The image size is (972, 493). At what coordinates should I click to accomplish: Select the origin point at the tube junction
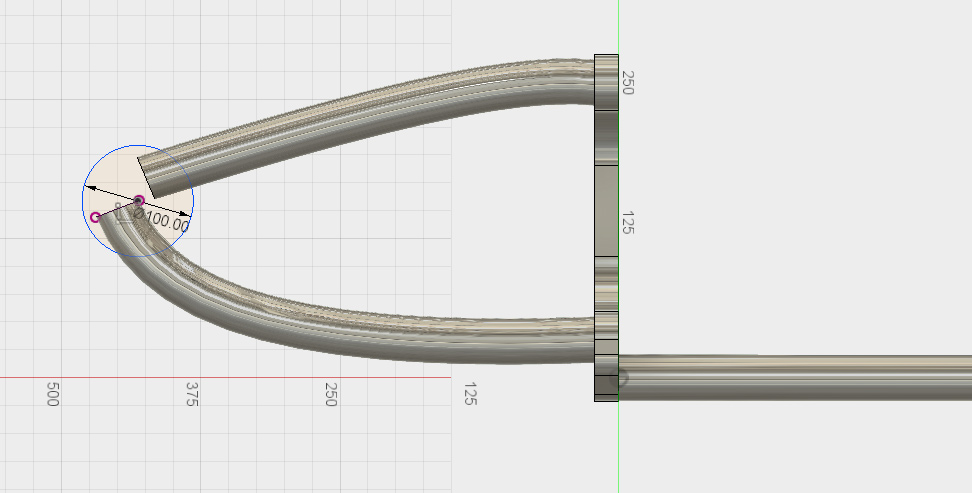point(619,378)
